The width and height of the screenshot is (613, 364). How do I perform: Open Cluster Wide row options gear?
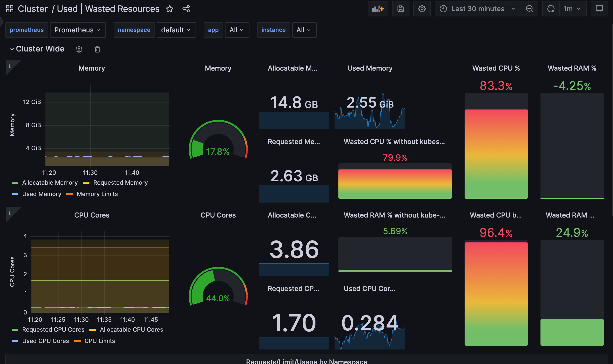click(79, 49)
